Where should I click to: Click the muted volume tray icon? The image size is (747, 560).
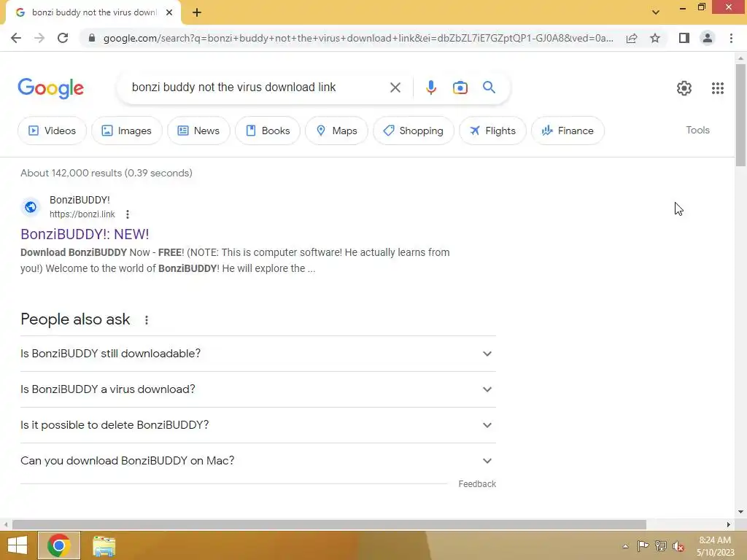678,546
